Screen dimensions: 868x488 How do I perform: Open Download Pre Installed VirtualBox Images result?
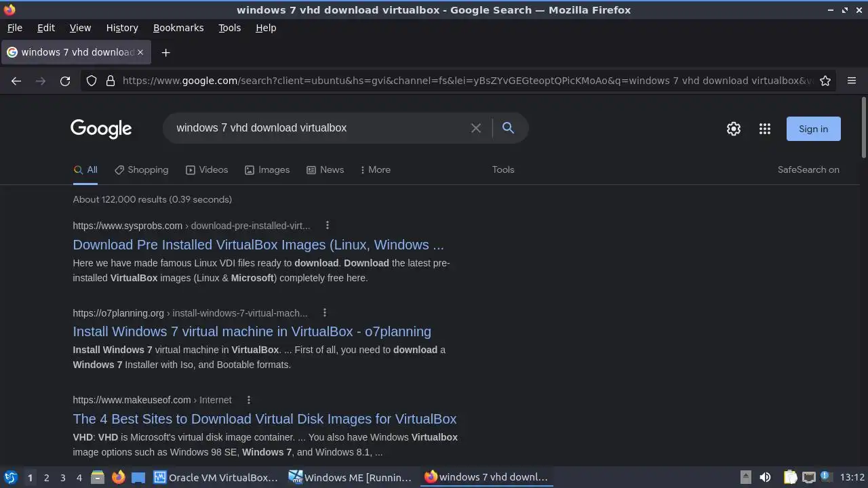(258, 245)
